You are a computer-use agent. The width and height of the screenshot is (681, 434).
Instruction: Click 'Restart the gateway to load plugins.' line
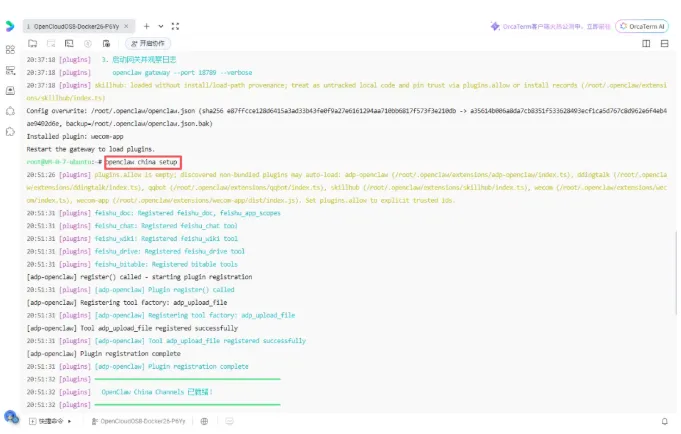coord(90,149)
